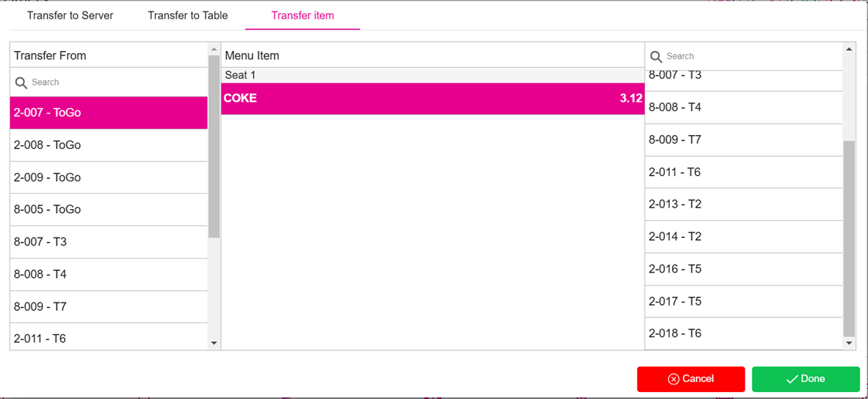Select the COKE menu item row
Screen dimensions: 868x399
(x=432, y=99)
